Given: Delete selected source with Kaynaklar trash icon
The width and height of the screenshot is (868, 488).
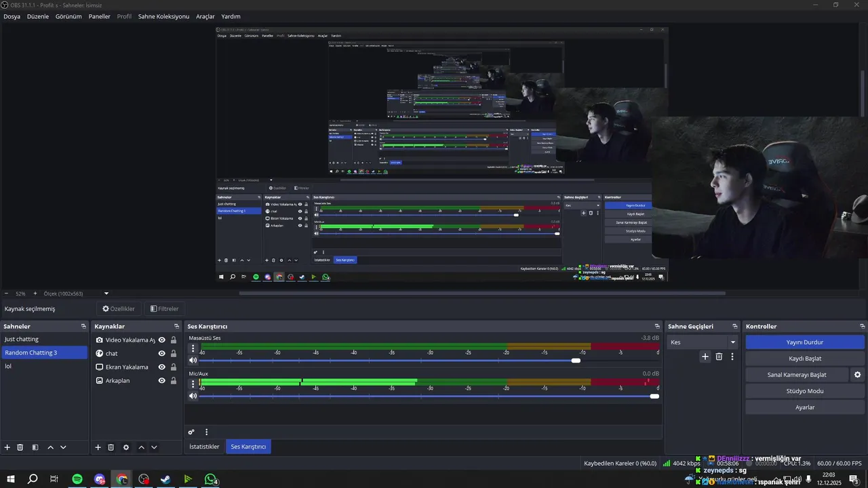Looking at the screenshot, I should point(111,447).
